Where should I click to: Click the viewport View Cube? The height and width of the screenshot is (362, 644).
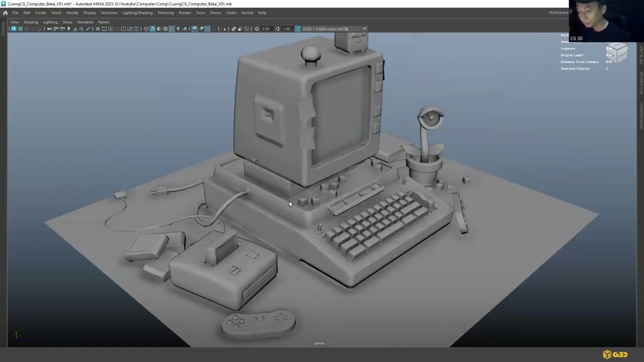[x=617, y=53]
